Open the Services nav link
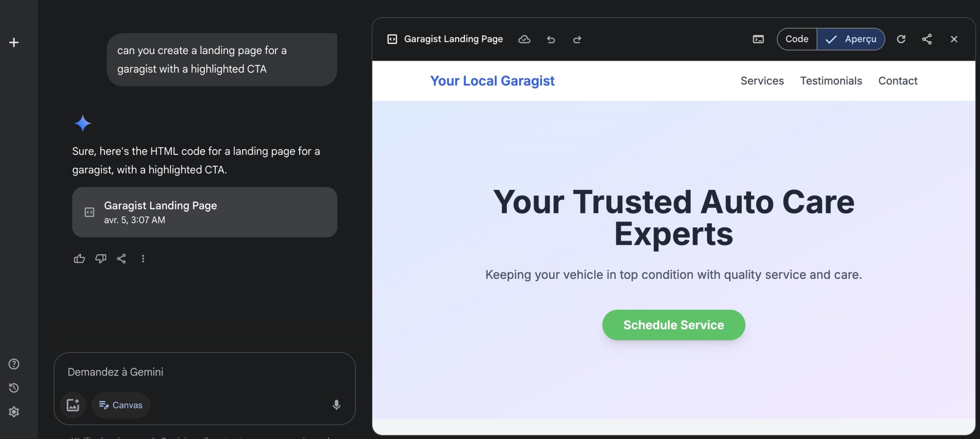The height and width of the screenshot is (439, 980). pyautogui.click(x=762, y=81)
